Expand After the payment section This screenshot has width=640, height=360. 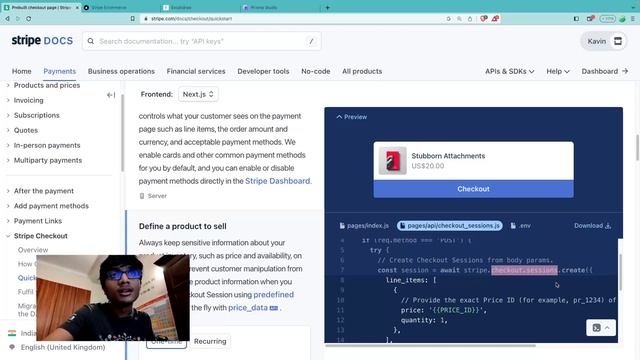8,191
